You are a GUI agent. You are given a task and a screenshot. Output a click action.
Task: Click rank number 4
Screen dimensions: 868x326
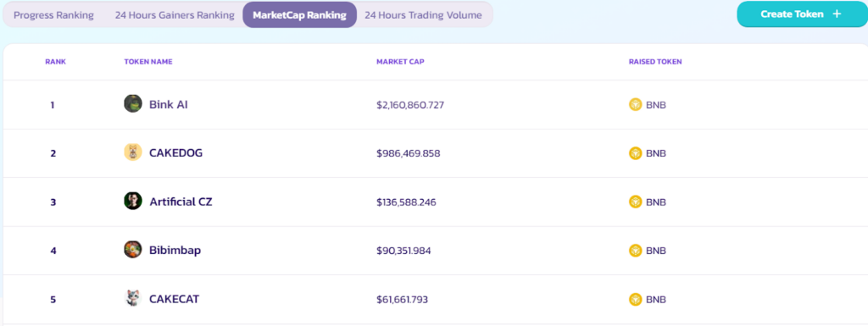53,251
